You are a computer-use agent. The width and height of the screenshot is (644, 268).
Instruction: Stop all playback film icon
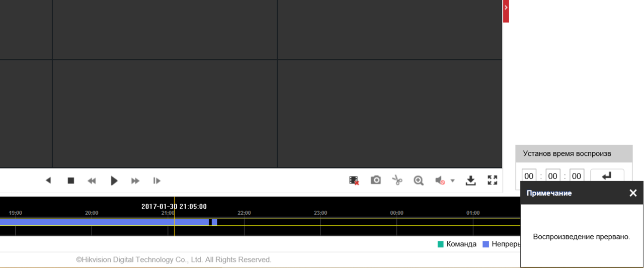[354, 180]
